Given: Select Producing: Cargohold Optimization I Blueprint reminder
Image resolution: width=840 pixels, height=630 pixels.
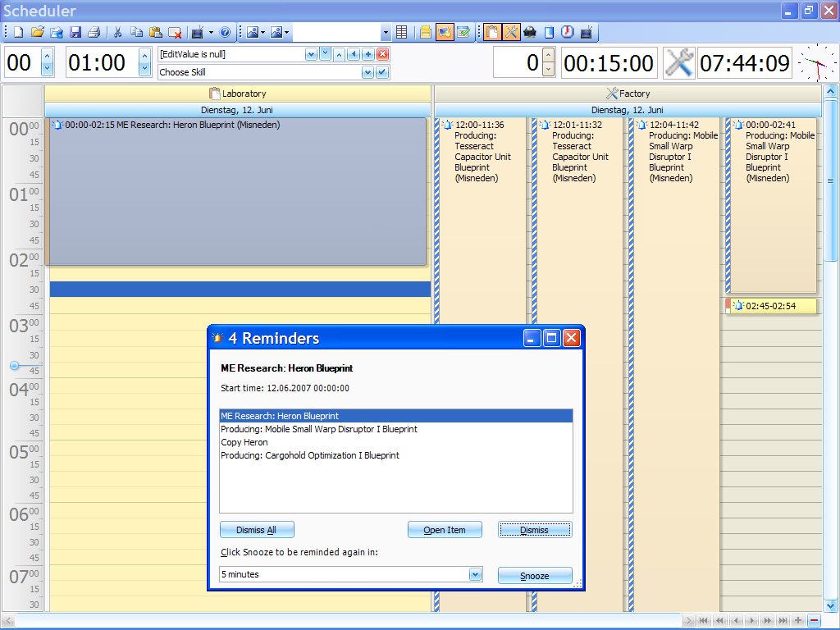Looking at the screenshot, I should [x=396, y=455].
